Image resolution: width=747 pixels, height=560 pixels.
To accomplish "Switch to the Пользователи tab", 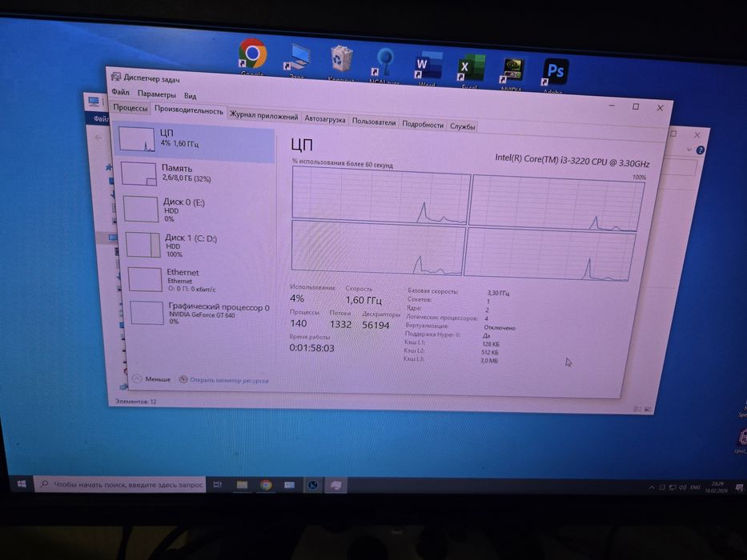I will tap(373, 122).
